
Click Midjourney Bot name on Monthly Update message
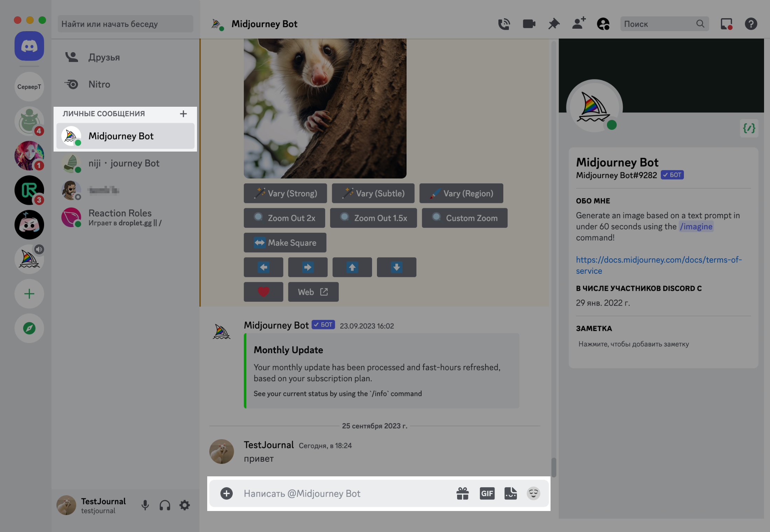(276, 325)
